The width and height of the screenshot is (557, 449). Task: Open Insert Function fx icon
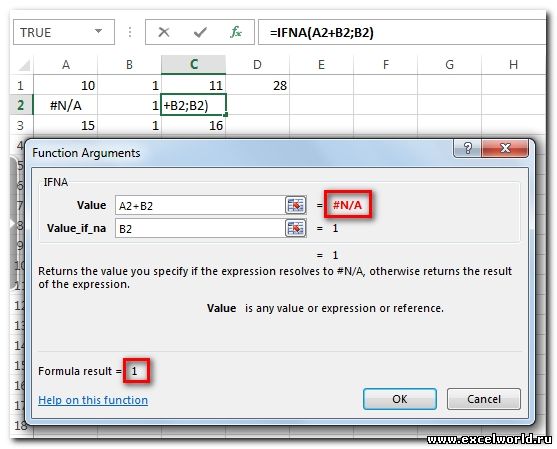click(236, 32)
